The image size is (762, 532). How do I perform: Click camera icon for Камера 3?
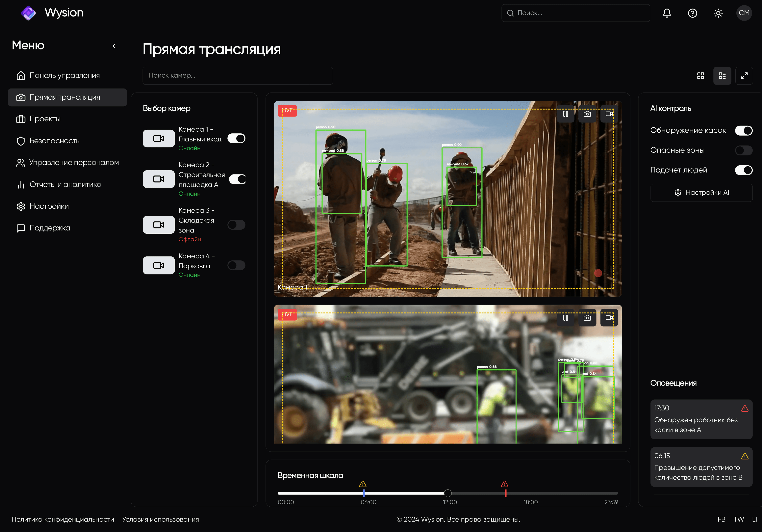click(x=159, y=225)
